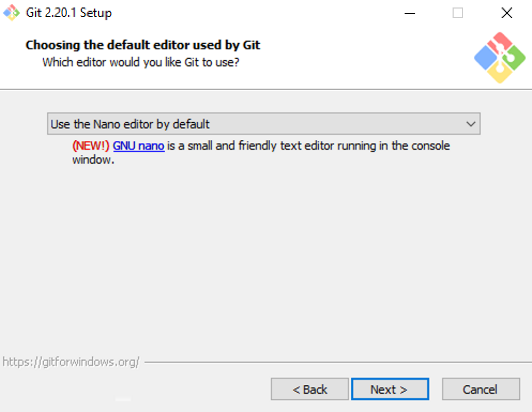Screen dimensions: 532x412
Task: Click the word 'window.' under the description
Action: [93, 160]
